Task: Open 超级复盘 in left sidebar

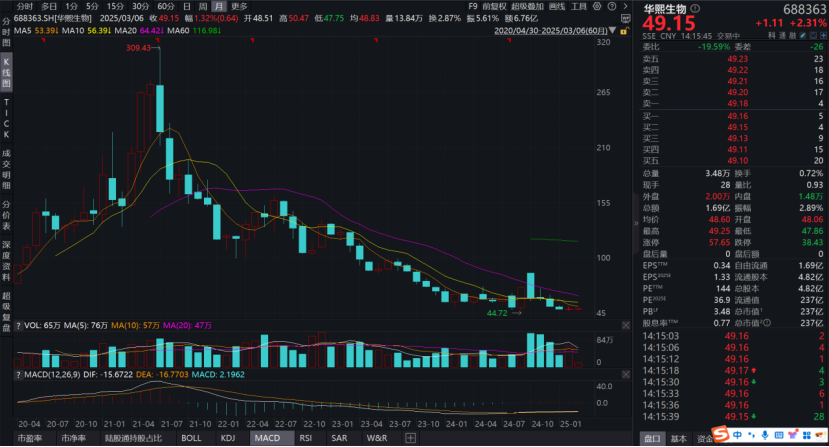Action: click(6, 311)
